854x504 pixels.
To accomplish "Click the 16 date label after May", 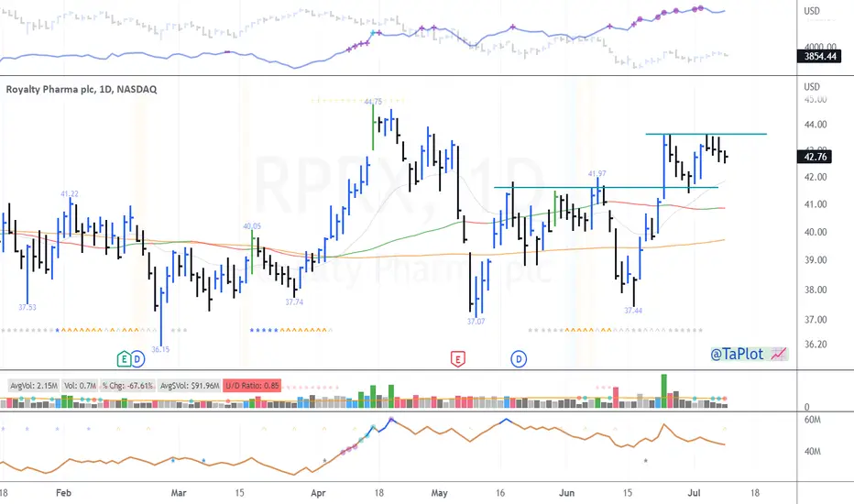I will (x=500, y=493).
